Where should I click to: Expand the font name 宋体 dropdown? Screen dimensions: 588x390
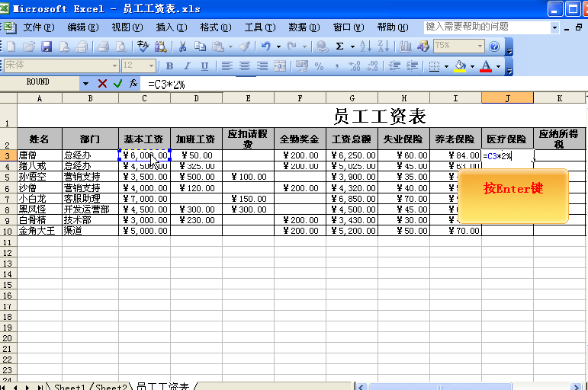(x=114, y=66)
